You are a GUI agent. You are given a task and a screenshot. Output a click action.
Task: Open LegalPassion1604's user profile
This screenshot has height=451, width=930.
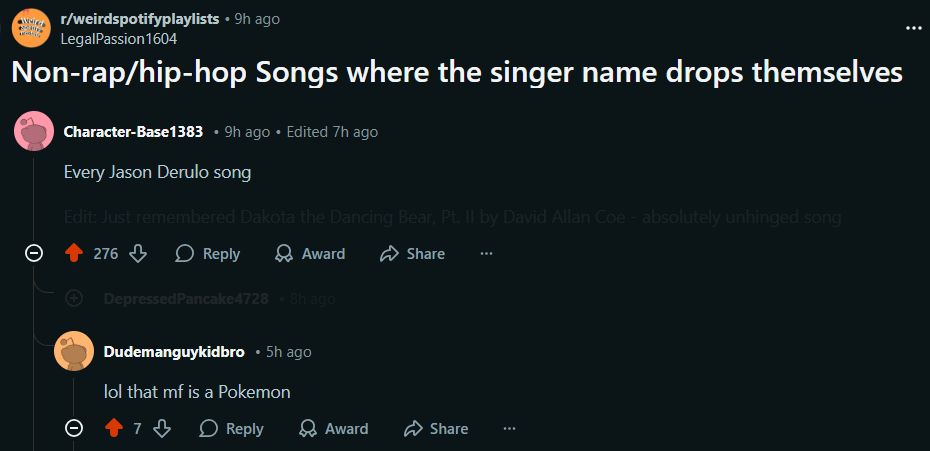(x=119, y=39)
